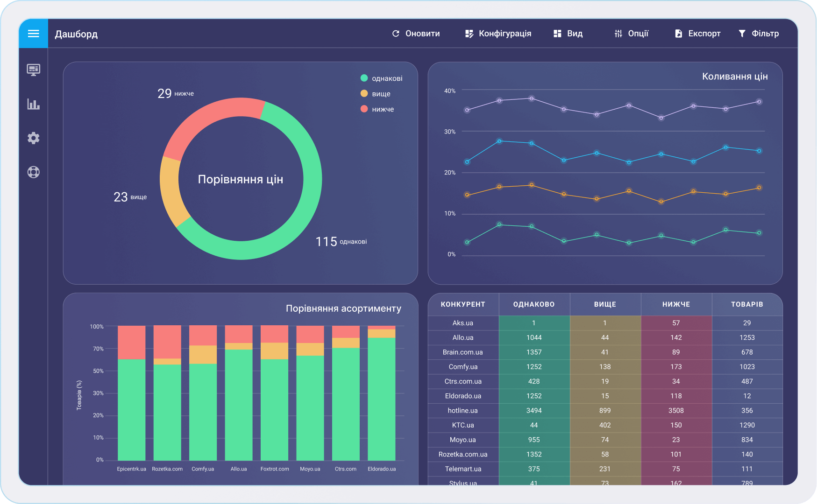The image size is (817, 504).
Task: Click the monitor dashboard sidebar icon
Action: (x=33, y=70)
